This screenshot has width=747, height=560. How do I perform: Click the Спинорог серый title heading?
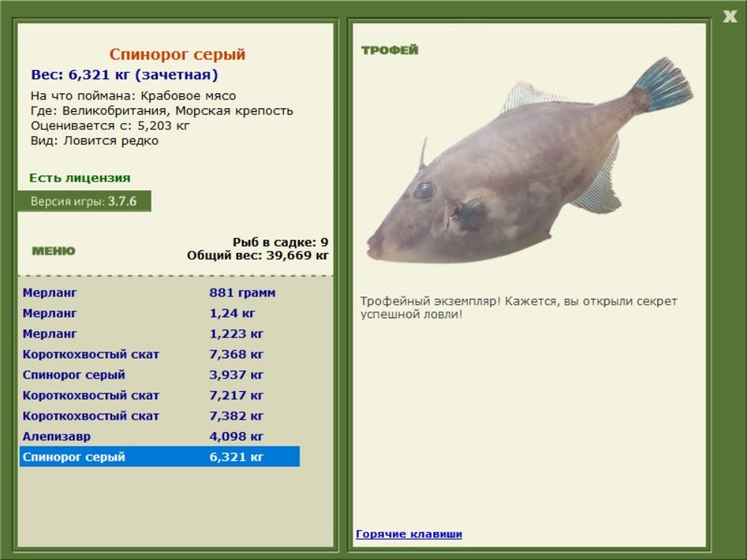tap(177, 54)
